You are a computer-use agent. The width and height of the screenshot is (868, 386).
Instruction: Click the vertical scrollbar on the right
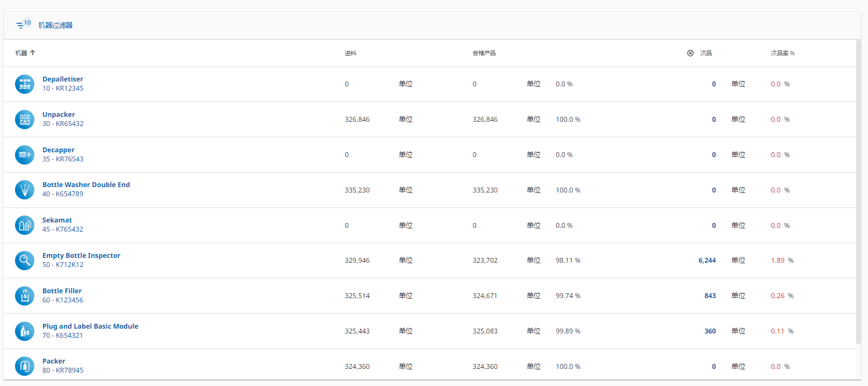coord(858,193)
